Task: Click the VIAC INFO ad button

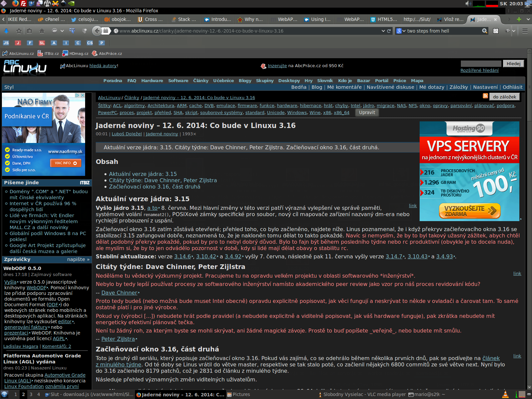Action: pos(66,163)
